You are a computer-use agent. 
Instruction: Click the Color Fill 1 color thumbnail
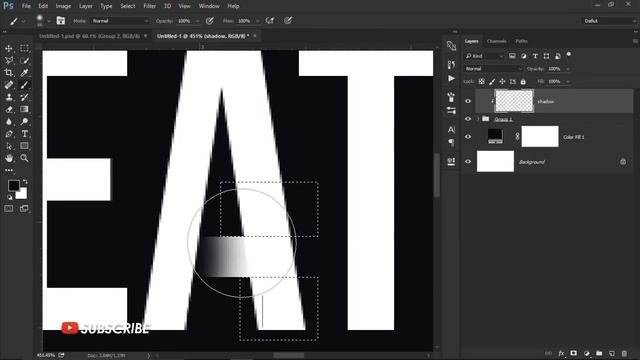tap(495, 136)
